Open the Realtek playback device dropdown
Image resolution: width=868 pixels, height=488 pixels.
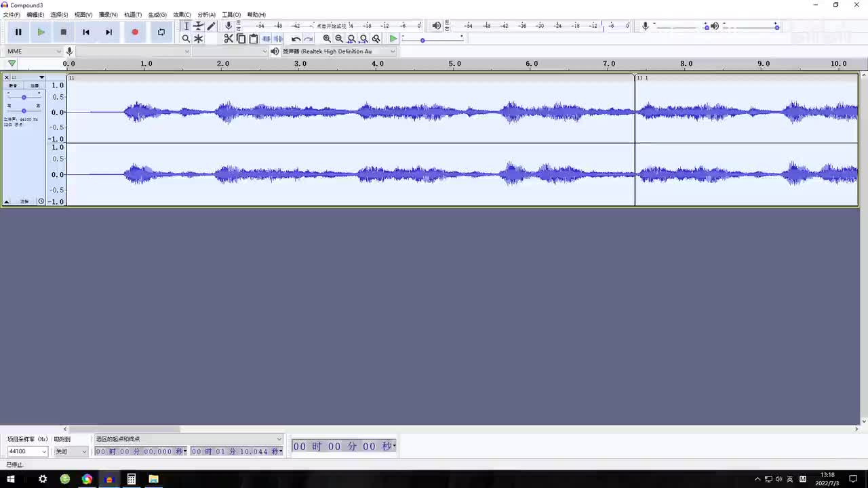(x=338, y=52)
